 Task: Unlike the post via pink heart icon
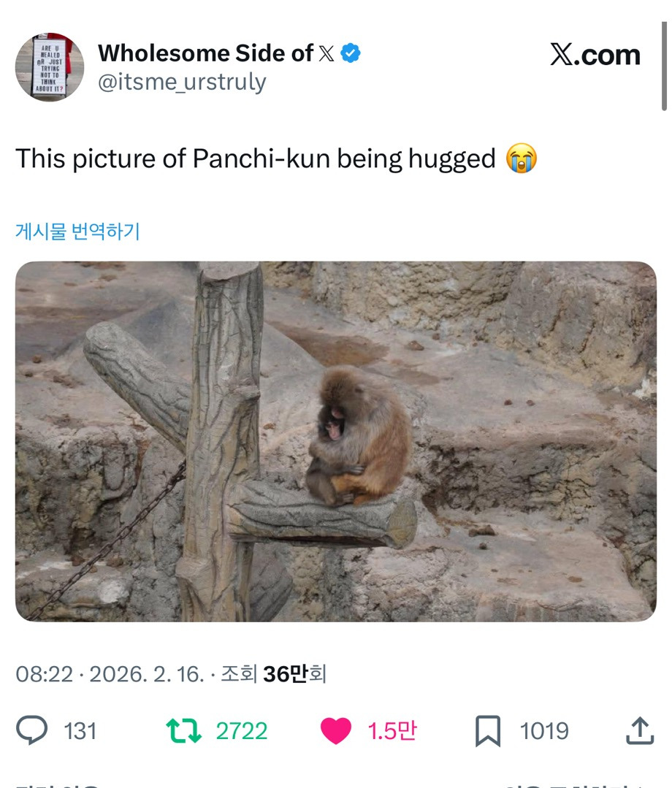point(335,730)
